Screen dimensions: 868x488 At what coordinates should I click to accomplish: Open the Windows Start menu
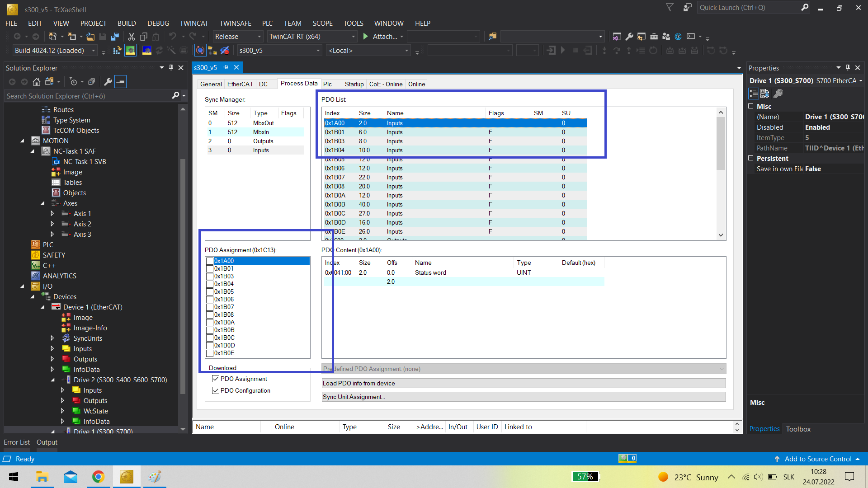(14, 477)
